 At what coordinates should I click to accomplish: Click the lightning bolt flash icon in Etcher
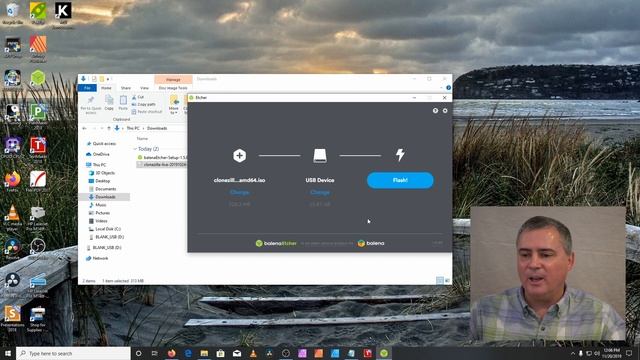tap(400, 155)
